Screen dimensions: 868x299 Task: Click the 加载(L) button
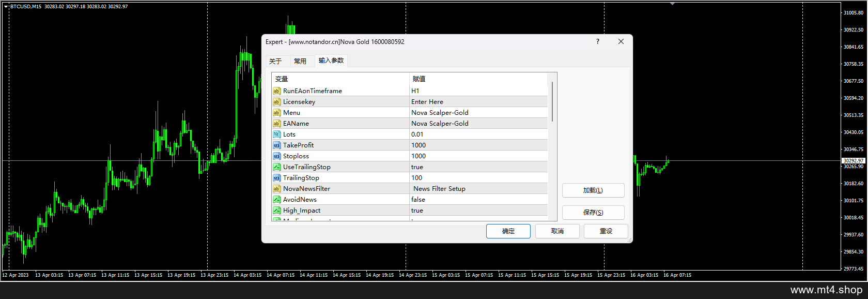tap(593, 190)
